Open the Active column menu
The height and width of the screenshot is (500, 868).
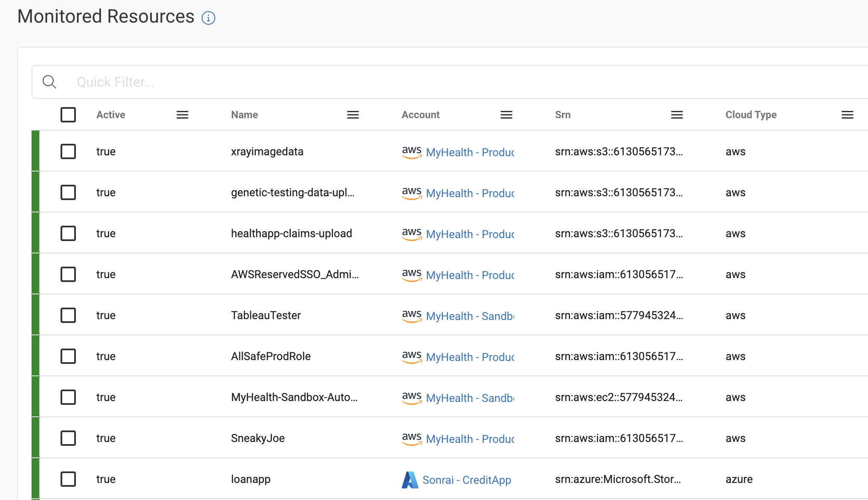[x=182, y=115]
